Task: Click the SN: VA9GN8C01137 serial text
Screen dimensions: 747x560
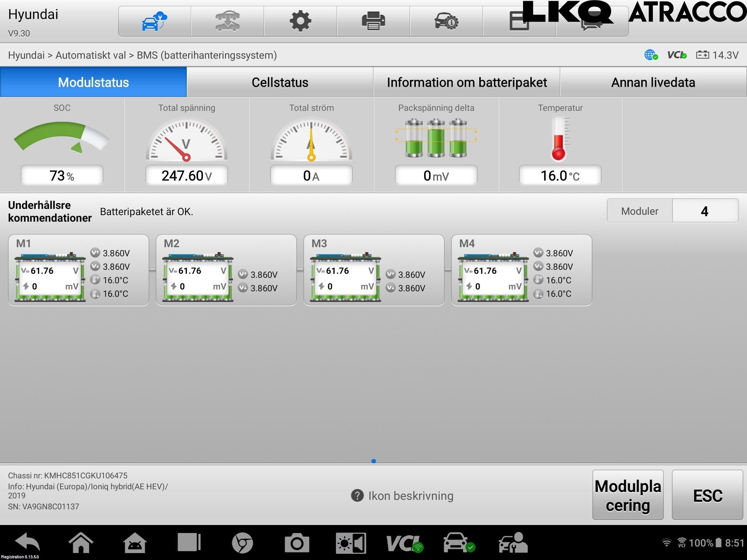Action: pos(43,506)
